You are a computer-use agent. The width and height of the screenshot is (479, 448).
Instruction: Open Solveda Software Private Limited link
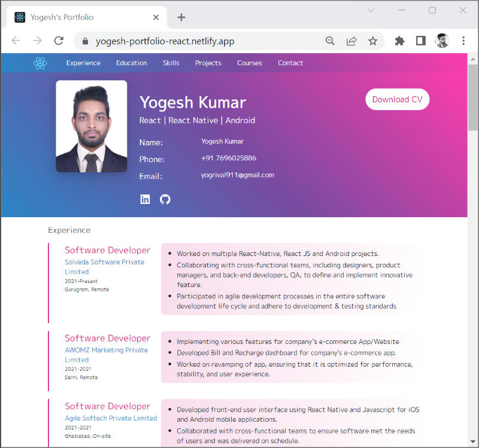(104, 267)
